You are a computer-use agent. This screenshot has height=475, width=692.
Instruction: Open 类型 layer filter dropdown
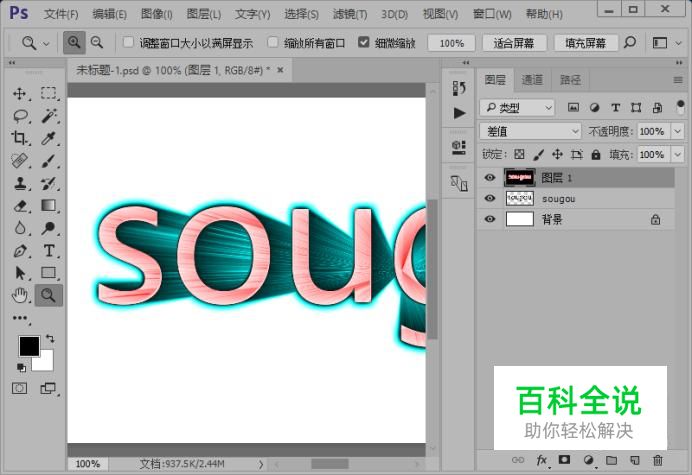point(517,107)
